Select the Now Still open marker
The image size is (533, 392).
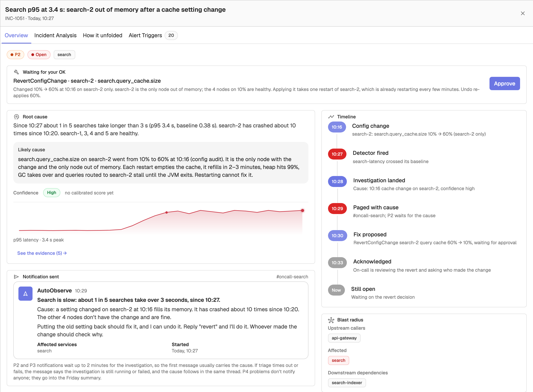(336, 290)
